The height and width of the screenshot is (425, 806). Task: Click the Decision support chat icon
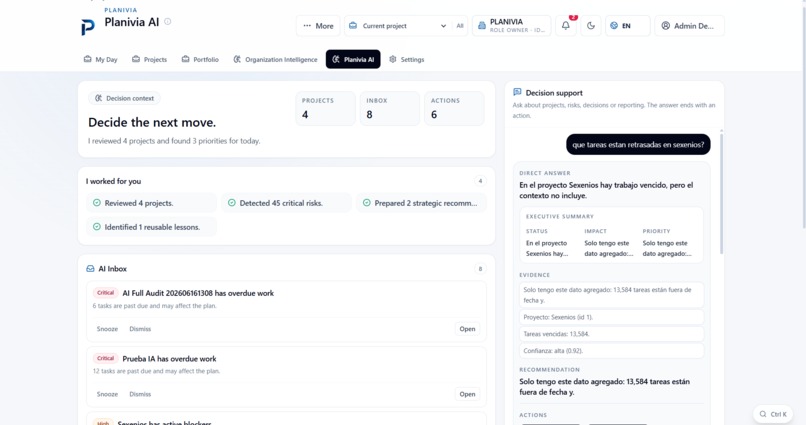pyautogui.click(x=517, y=93)
